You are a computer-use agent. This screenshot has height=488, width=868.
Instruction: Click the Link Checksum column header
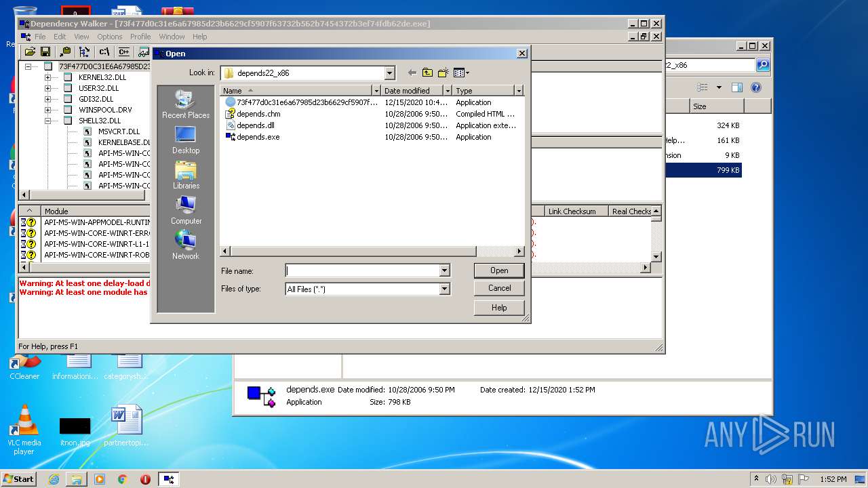(576, 211)
